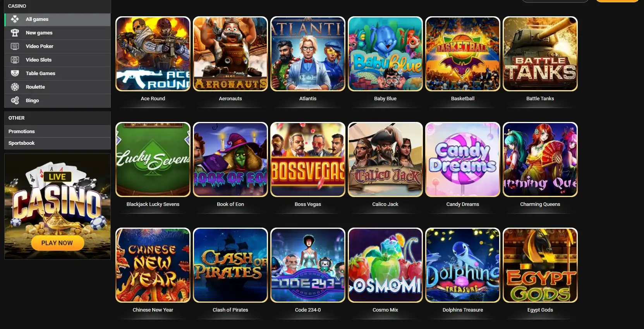Select the Video Poker icon
The height and width of the screenshot is (329, 644).
tap(15, 46)
